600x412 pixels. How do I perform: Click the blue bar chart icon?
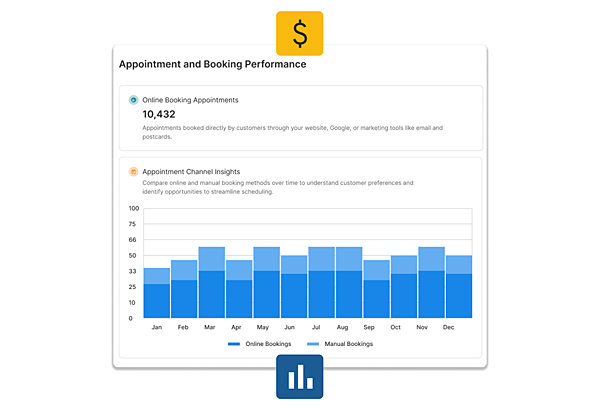[x=300, y=376]
